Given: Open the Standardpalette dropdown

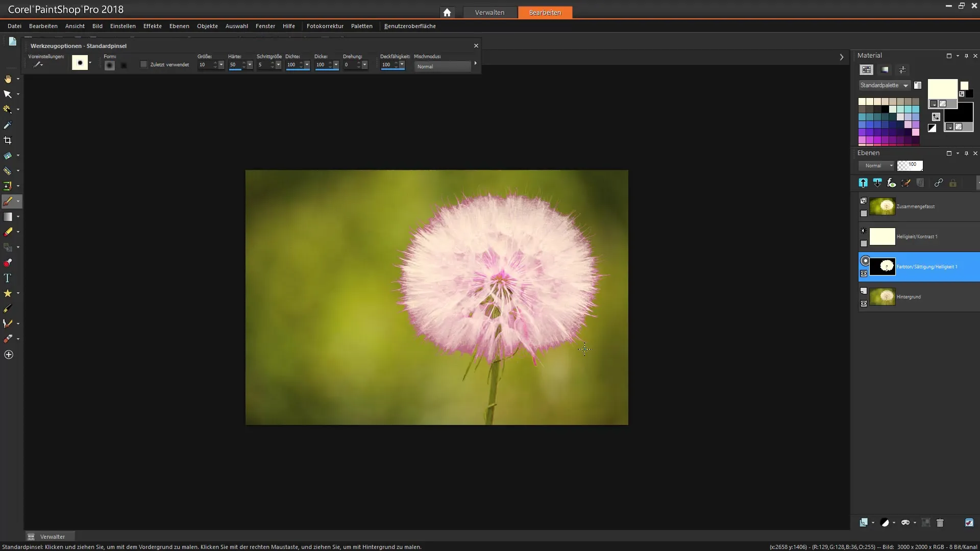Looking at the screenshot, I should pos(884,85).
